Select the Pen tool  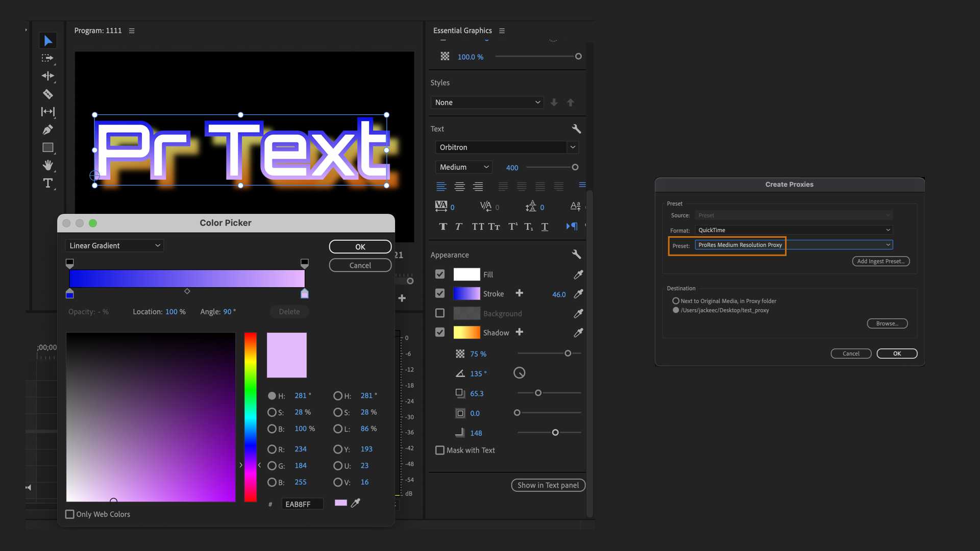click(47, 130)
